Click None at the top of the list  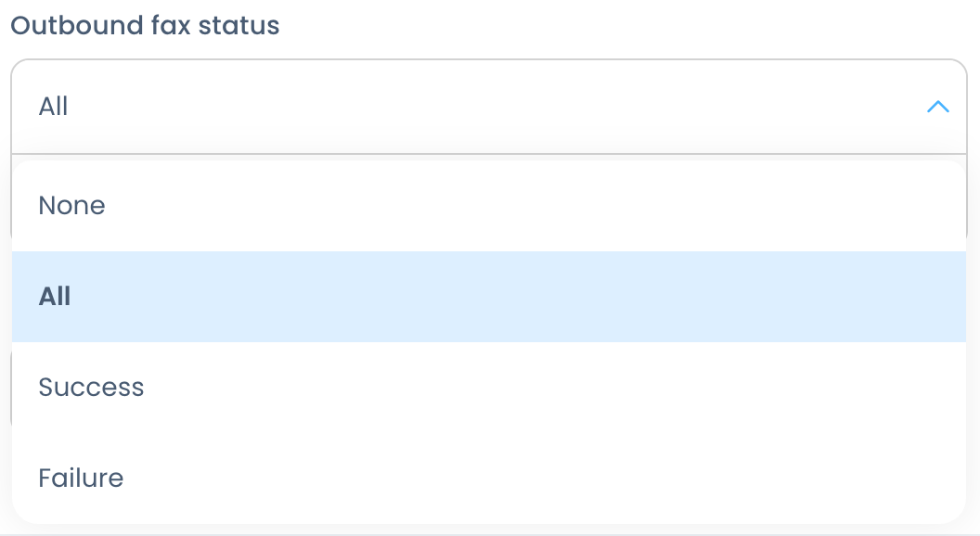72,206
